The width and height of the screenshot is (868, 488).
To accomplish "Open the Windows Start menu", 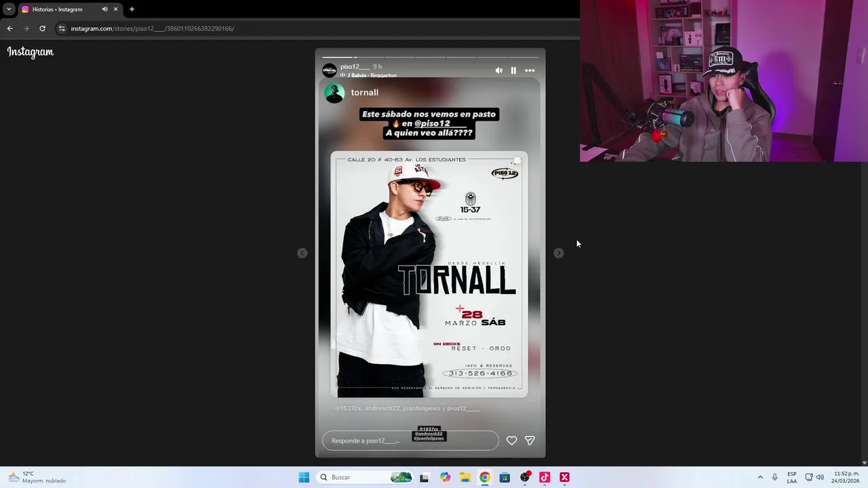I will tap(304, 477).
